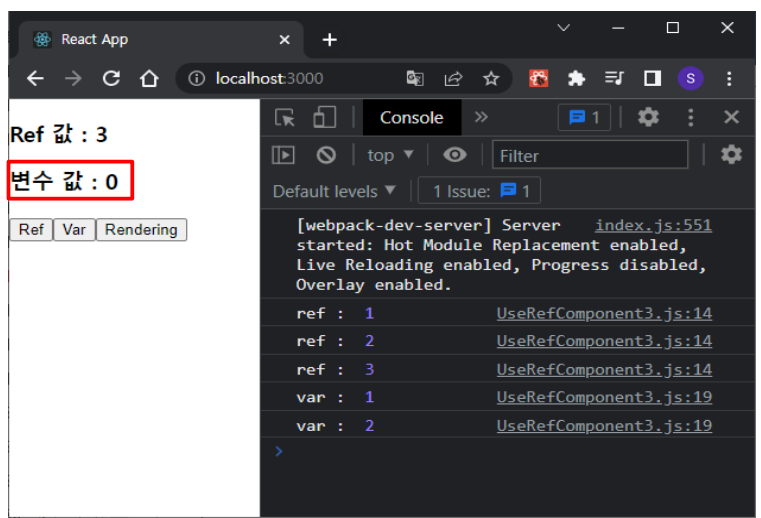Click the Rendering button
Viewport: 761px width, 518px height.
141,230
